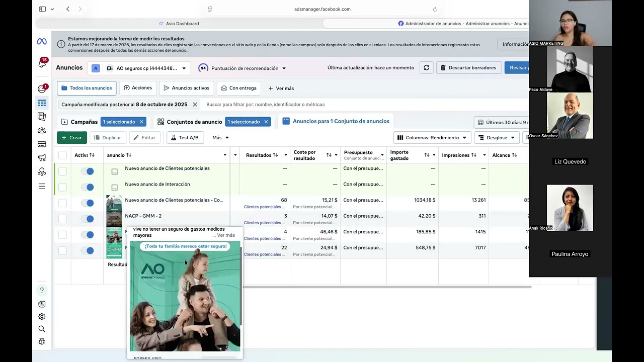Clear the Conjuntos de anuncio selection chip

tap(266, 122)
